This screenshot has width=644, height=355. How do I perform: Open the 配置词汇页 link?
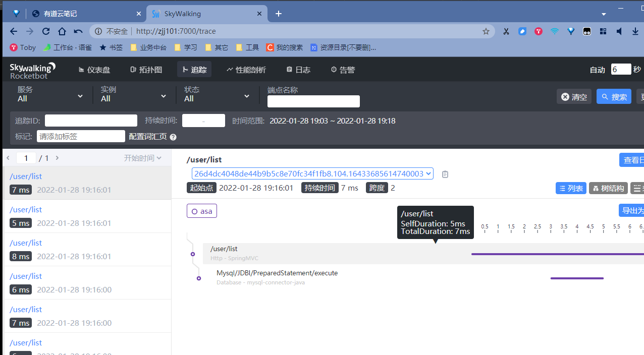(x=148, y=137)
